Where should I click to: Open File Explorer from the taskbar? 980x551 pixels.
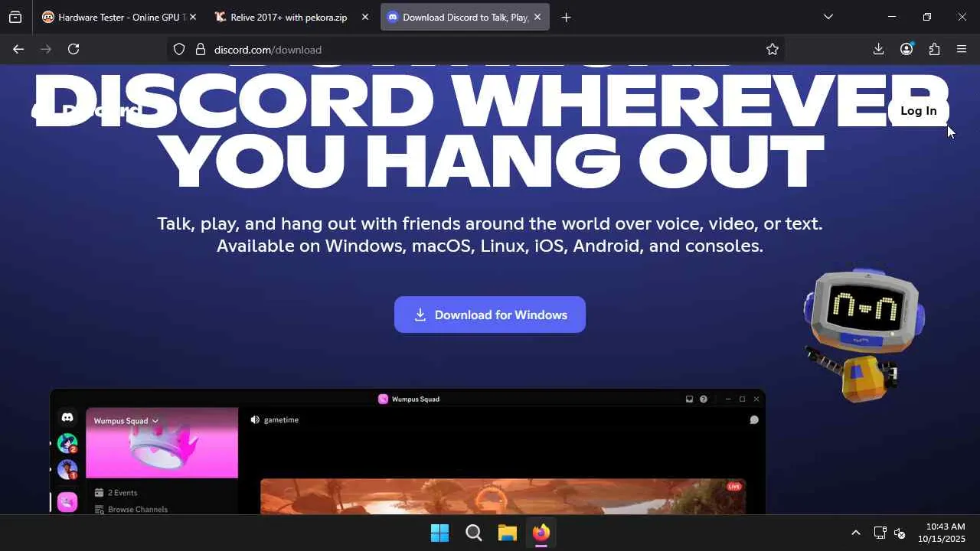[507, 533]
